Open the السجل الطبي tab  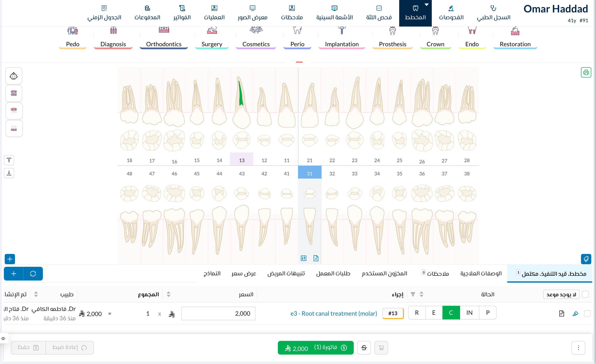(x=494, y=13)
